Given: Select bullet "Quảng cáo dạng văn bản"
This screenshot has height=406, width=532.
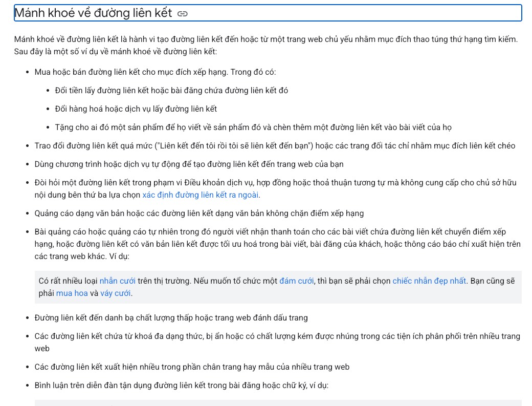Looking at the screenshot, I should click(x=199, y=213).
